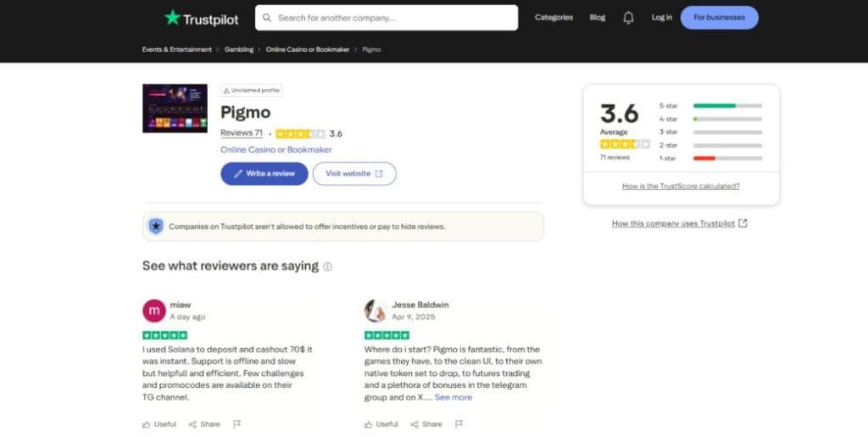868x437 pixels.
Task: Click the info icon beside reviewers heading
Action: click(x=328, y=266)
